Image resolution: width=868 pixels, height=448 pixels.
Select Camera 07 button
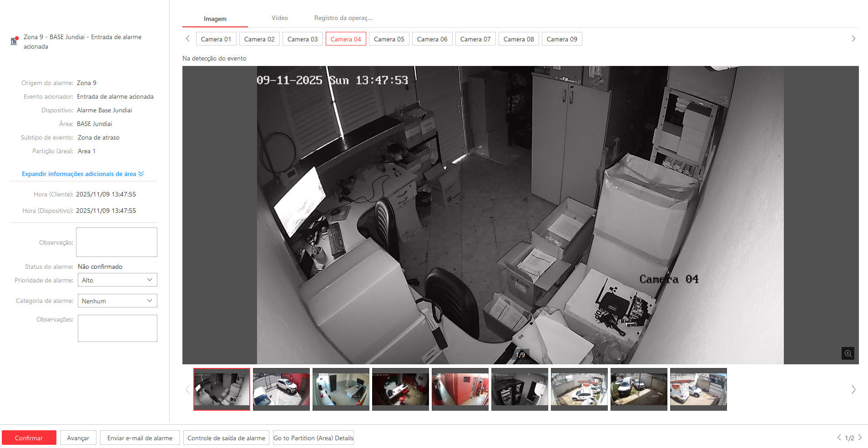[475, 39]
